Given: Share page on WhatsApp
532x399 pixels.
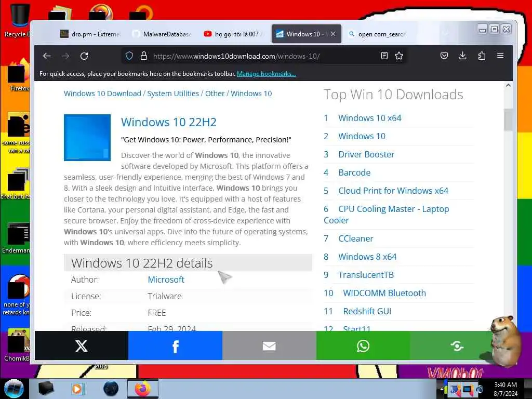Looking at the screenshot, I should (x=363, y=345).
